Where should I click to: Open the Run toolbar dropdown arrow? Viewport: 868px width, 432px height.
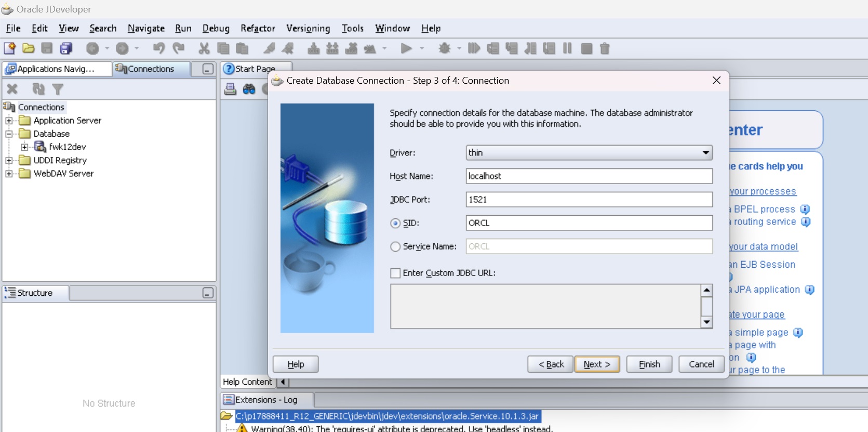click(x=422, y=48)
